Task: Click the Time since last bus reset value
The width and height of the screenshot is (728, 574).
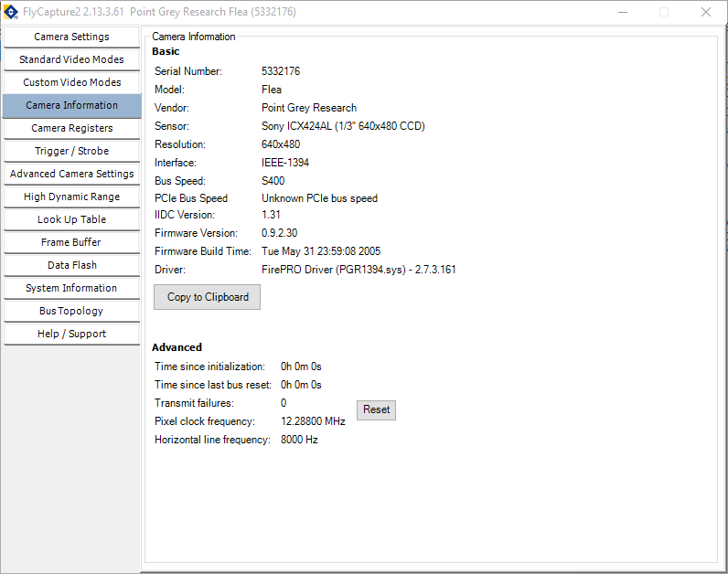Action: [301, 385]
